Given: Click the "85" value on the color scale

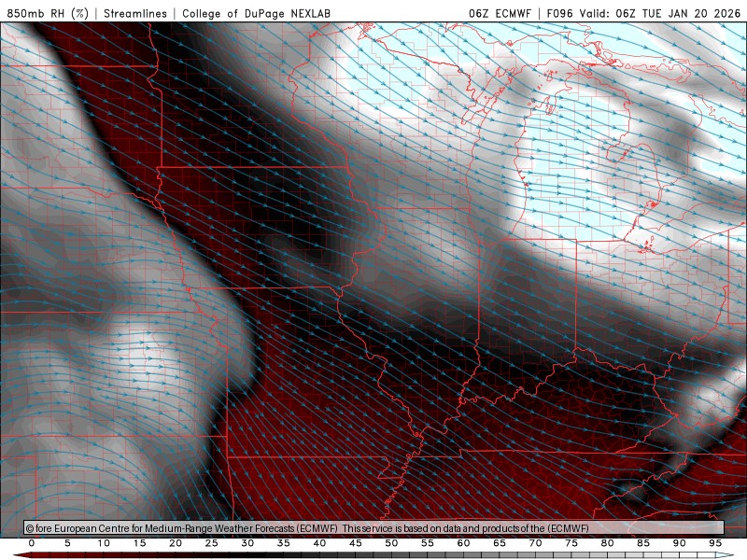Looking at the screenshot, I should tap(643, 543).
